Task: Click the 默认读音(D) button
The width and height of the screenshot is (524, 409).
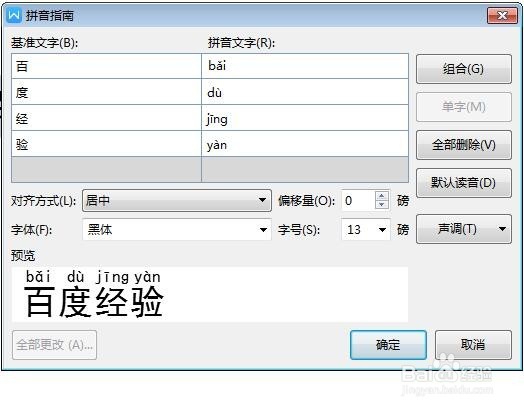Action: tap(464, 183)
